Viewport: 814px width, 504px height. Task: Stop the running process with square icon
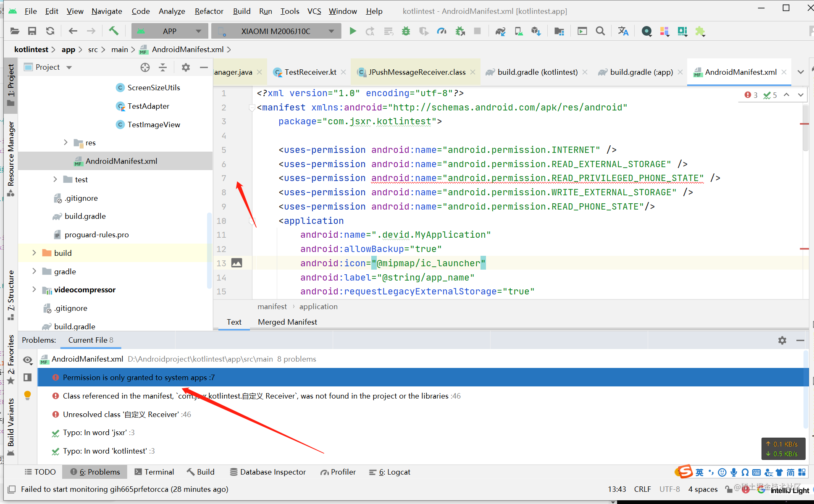(x=477, y=31)
